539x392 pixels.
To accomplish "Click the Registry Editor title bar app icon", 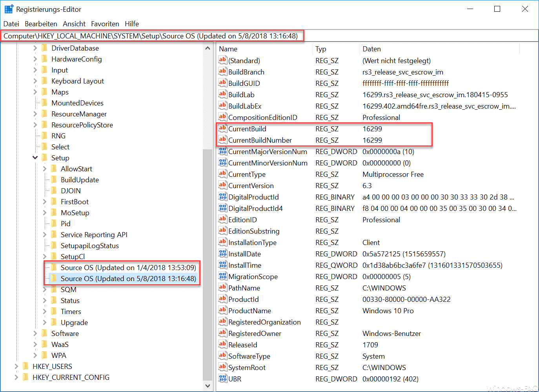I will pos(9,9).
